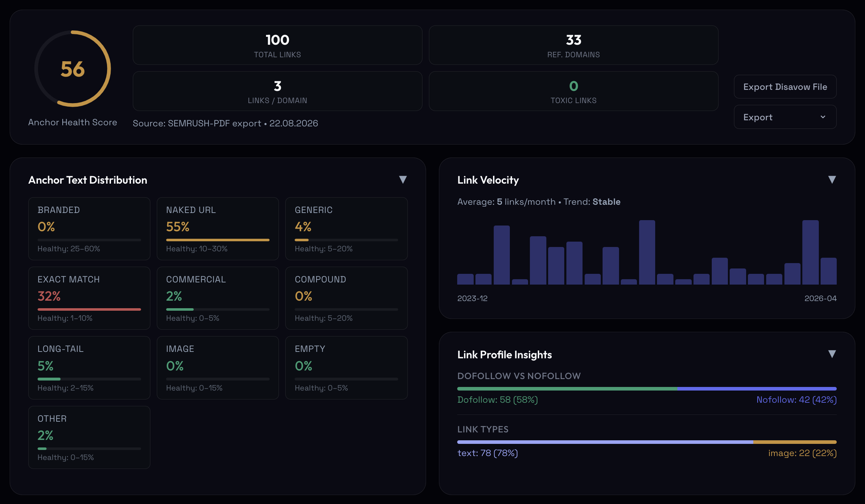The width and height of the screenshot is (865, 504).
Task: Click the Healthy: 25–60% hint
Action: (69, 248)
